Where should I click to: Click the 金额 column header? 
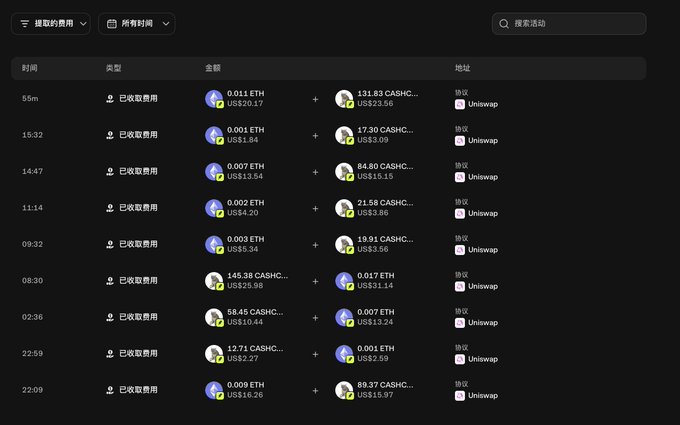pyautogui.click(x=213, y=68)
